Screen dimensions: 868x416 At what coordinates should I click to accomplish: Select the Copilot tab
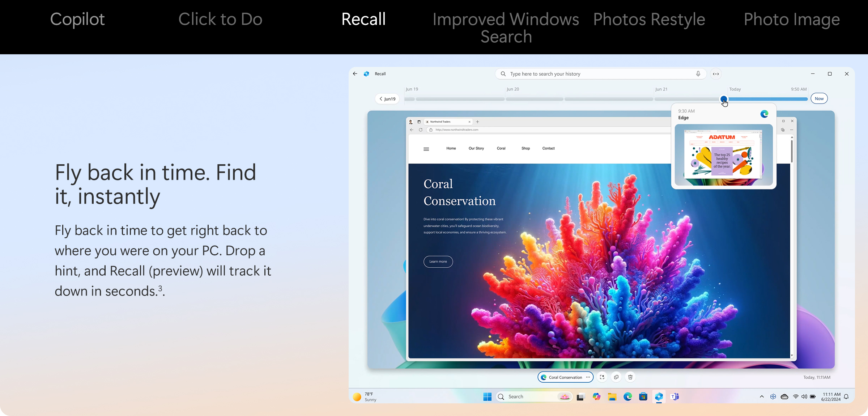coord(77,19)
